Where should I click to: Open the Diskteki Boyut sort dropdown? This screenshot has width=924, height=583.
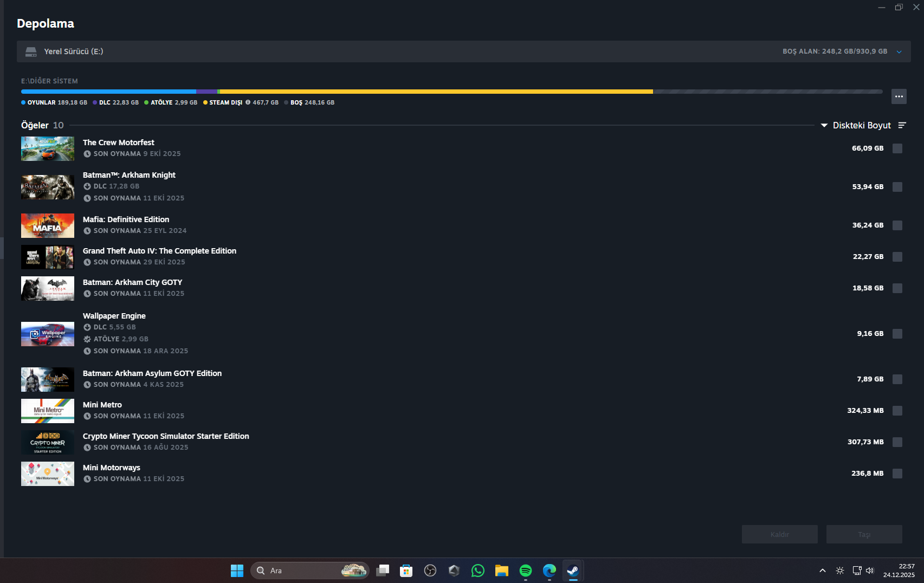pyautogui.click(x=856, y=125)
